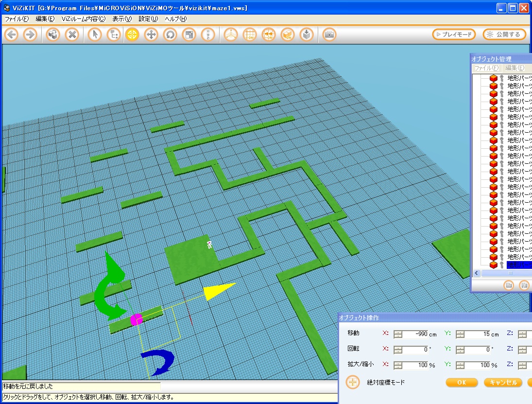Click the stepper on the 移動 X field

point(398,334)
